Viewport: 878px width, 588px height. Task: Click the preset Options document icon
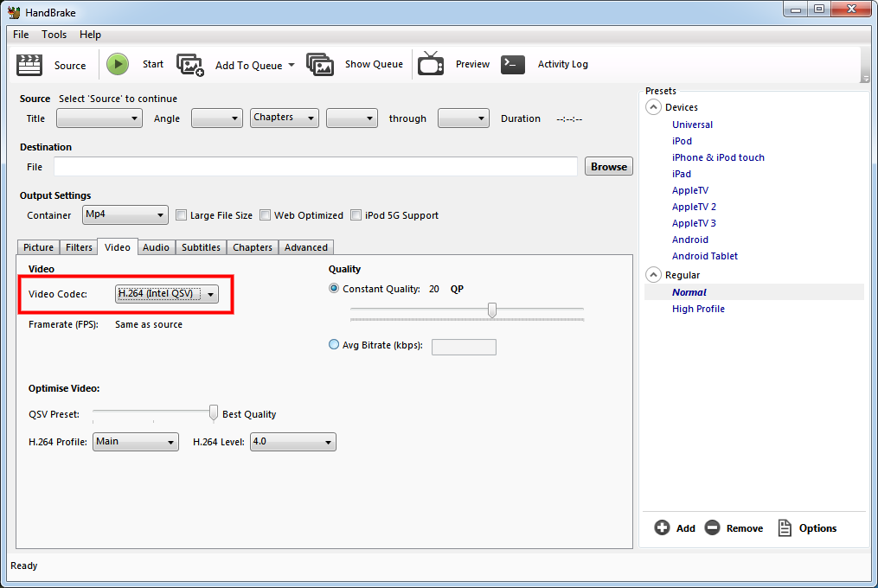click(x=785, y=527)
